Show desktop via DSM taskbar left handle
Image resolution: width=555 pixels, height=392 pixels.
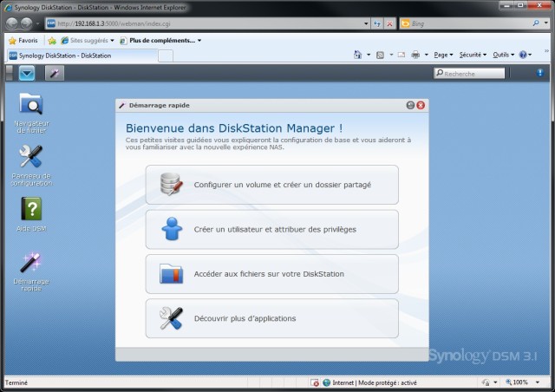click(10, 73)
